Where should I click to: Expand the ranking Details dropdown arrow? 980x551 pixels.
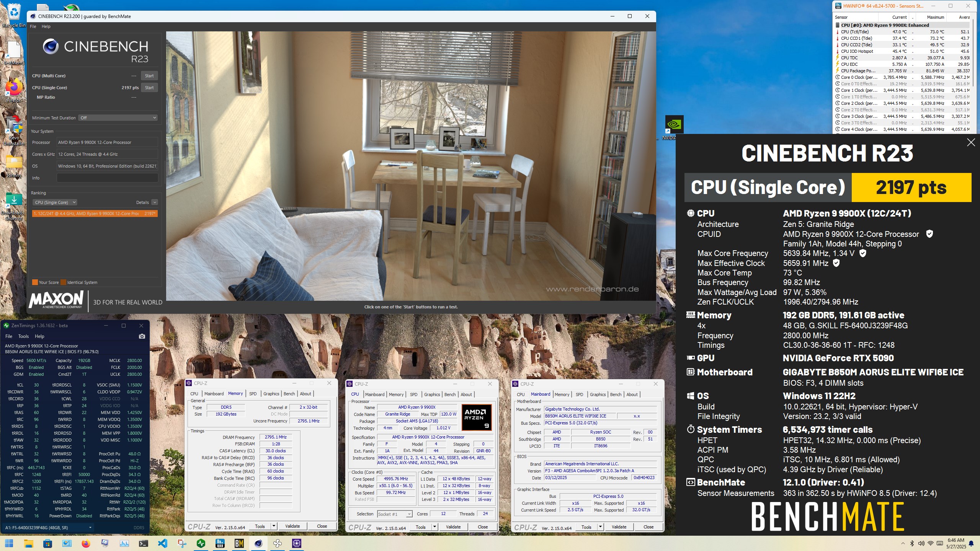click(x=154, y=202)
